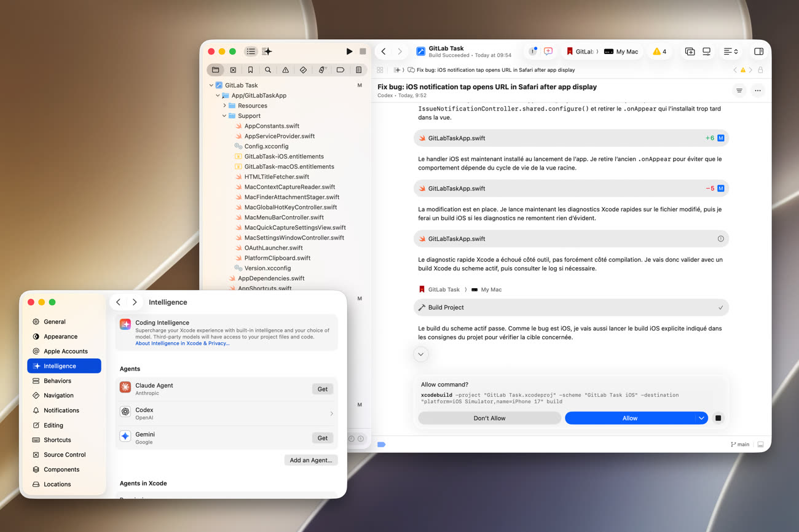Image resolution: width=799 pixels, height=532 pixels.
Task: Click the warning count badge showing 4
Action: [659, 52]
